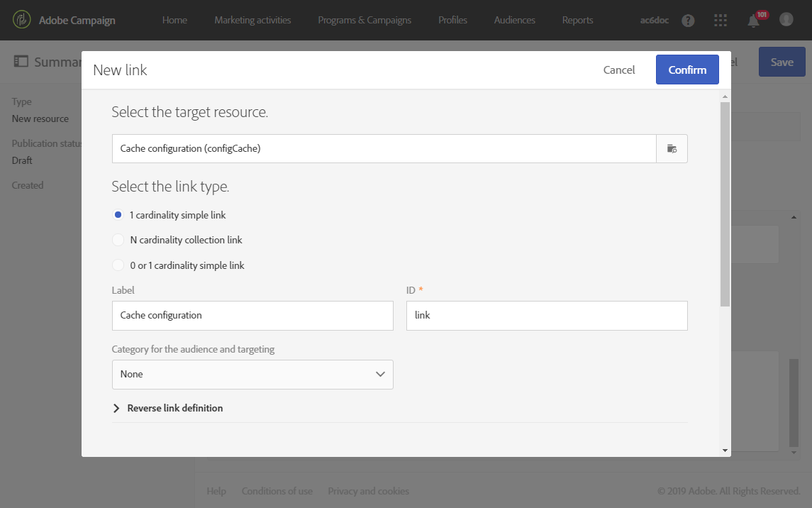Confirm the new link
812x508 pixels.
coord(687,70)
